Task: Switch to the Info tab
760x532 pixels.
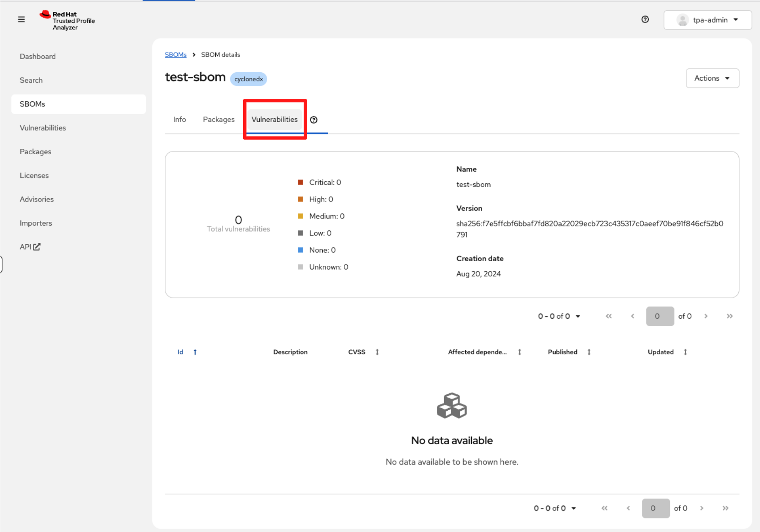Action: (x=179, y=120)
